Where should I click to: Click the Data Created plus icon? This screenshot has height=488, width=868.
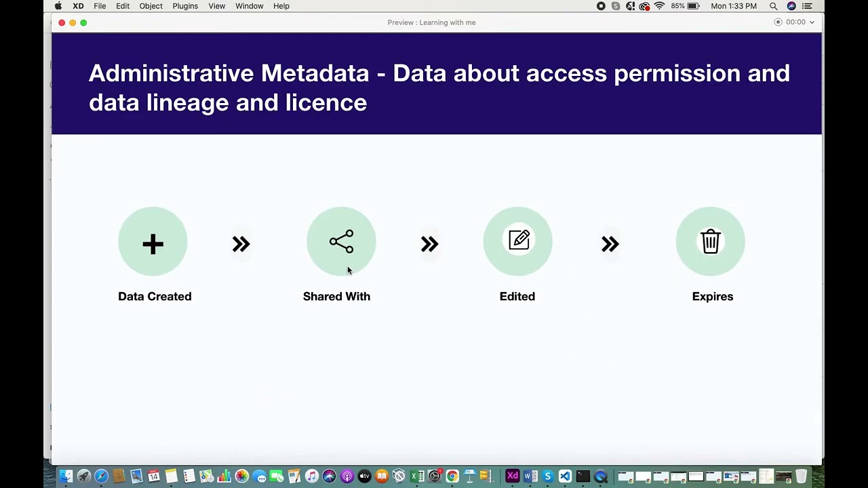(153, 244)
